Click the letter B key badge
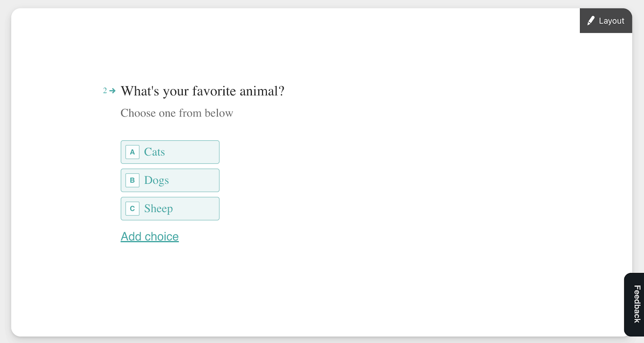The height and width of the screenshot is (343, 644). point(132,180)
